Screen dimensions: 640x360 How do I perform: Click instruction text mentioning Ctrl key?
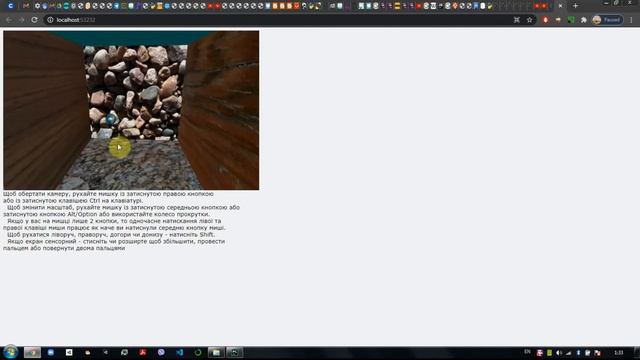tap(73, 200)
